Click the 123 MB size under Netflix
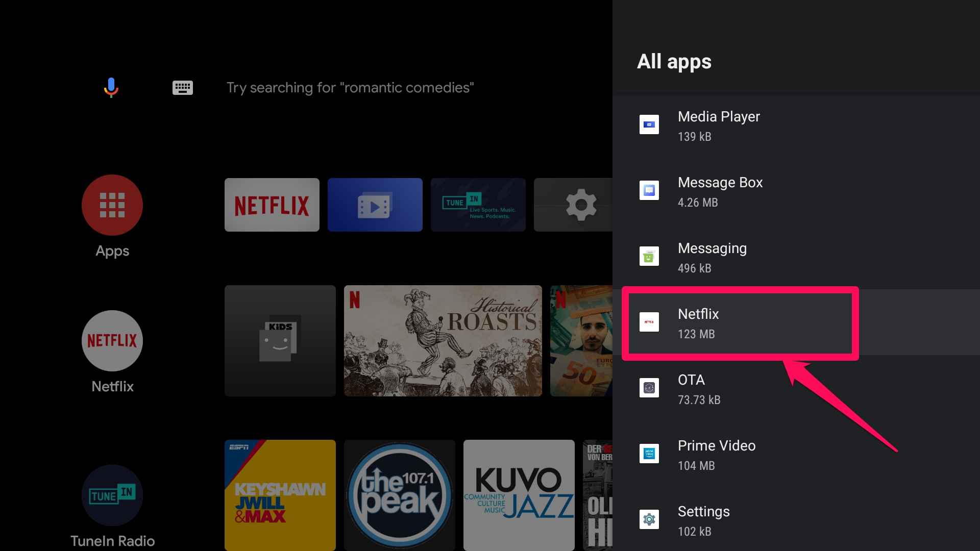The height and width of the screenshot is (551, 980). (696, 334)
